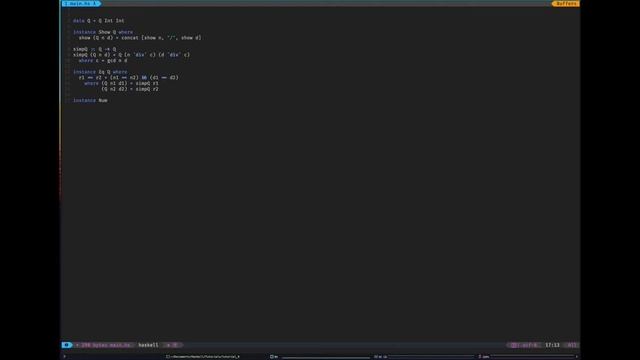Click the line "instance Show Q where"

[x=103, y=32]
